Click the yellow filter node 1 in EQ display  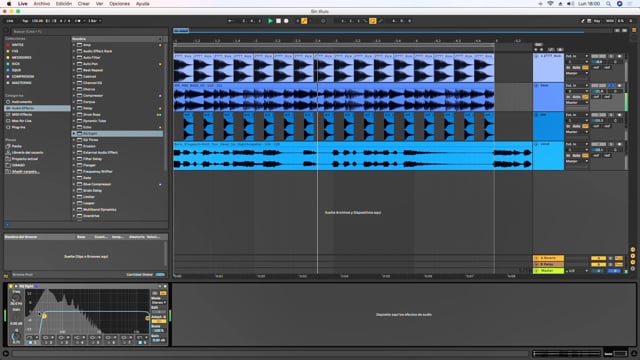point(44,316)
